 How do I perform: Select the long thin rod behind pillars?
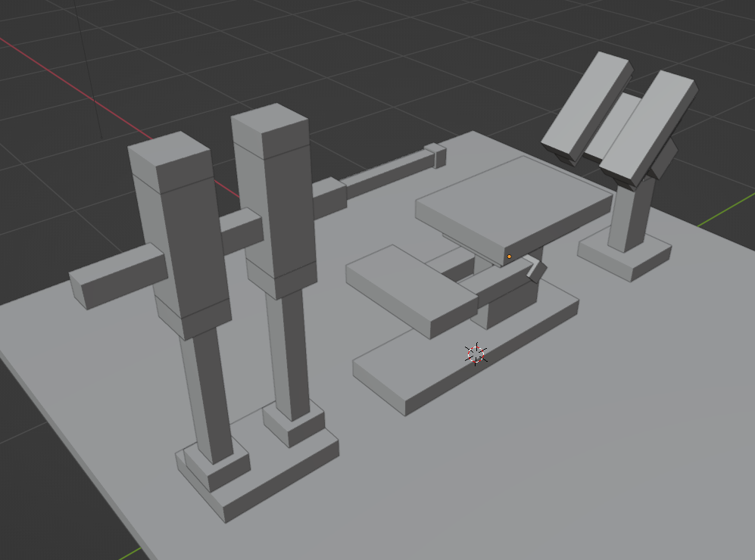(x=386, y=171)
